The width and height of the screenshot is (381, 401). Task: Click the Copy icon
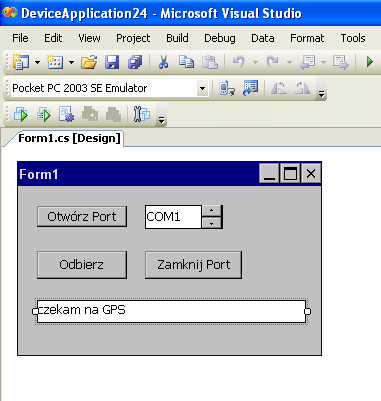tap(186, 62)
